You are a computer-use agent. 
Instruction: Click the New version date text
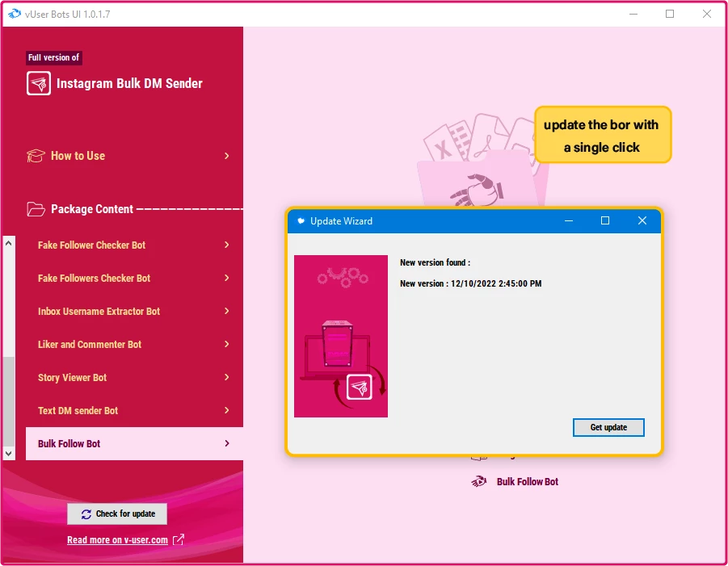[x=471, y=283]
